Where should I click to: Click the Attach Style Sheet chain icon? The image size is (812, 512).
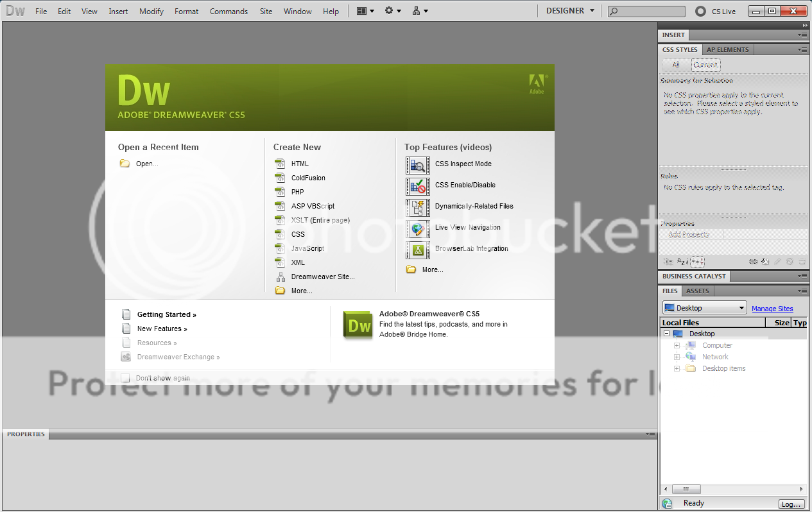(x=753, y=262)
